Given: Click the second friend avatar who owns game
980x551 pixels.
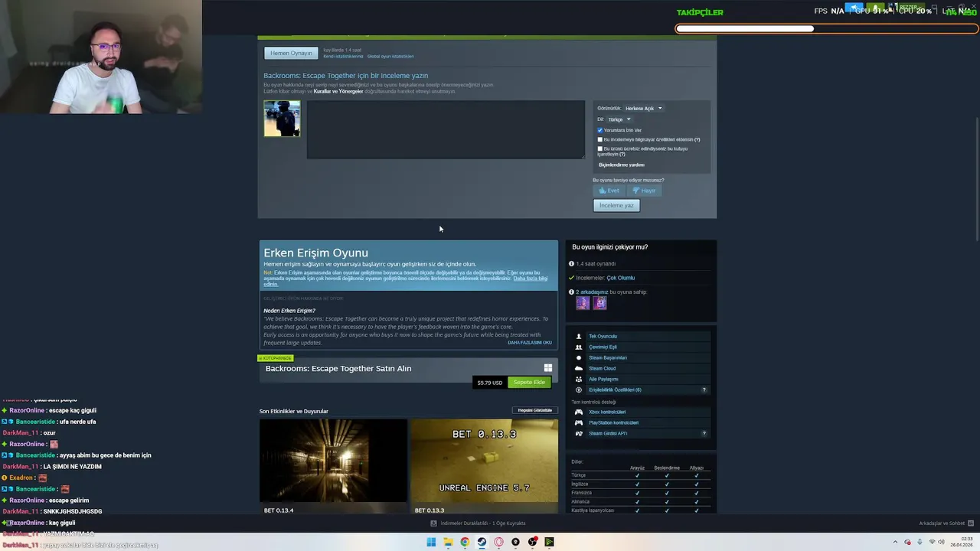Looking at the screenshot, I should (x=600, y=303).
